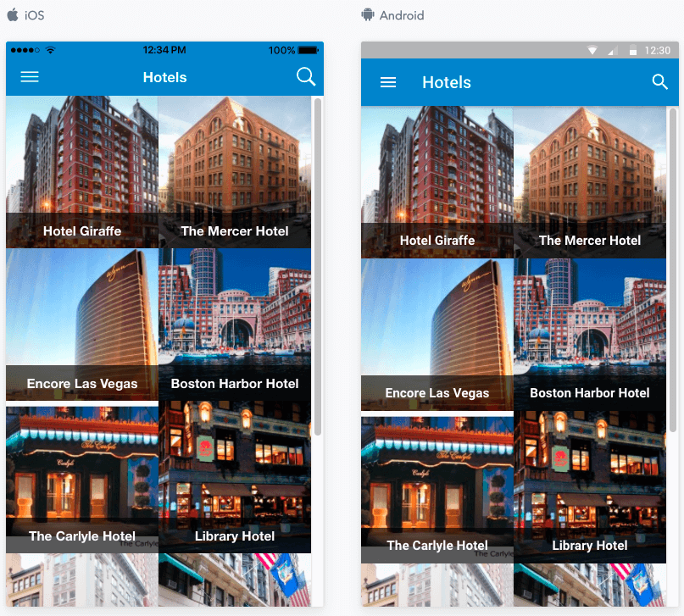Open Hotel Giraffe tile in iOS app

click(82, 172)
